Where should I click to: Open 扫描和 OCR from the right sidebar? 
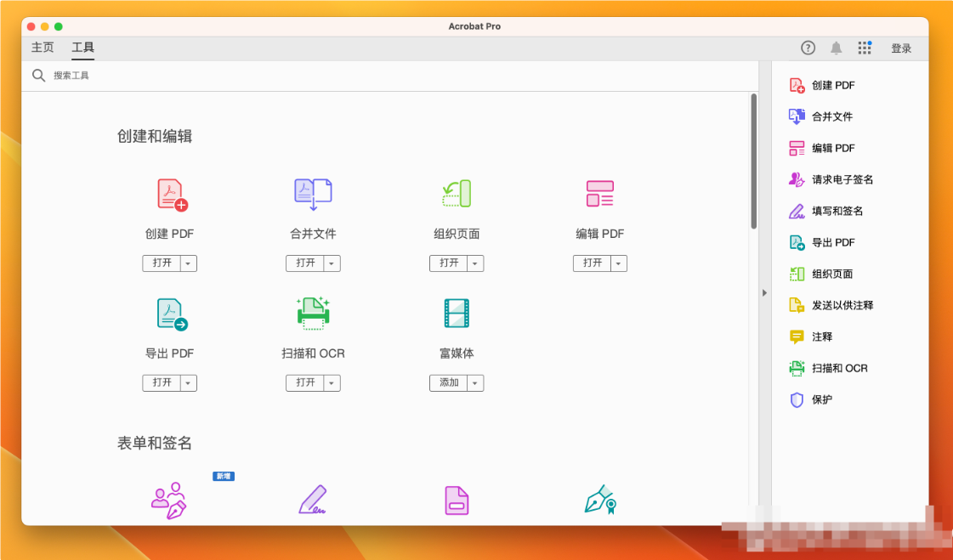tap(828, 368)
